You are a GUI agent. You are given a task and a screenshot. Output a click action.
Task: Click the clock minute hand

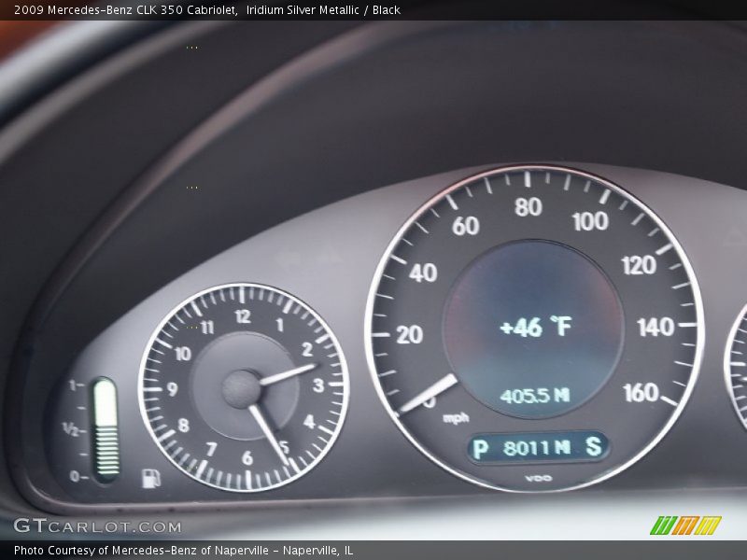point(270,435)
